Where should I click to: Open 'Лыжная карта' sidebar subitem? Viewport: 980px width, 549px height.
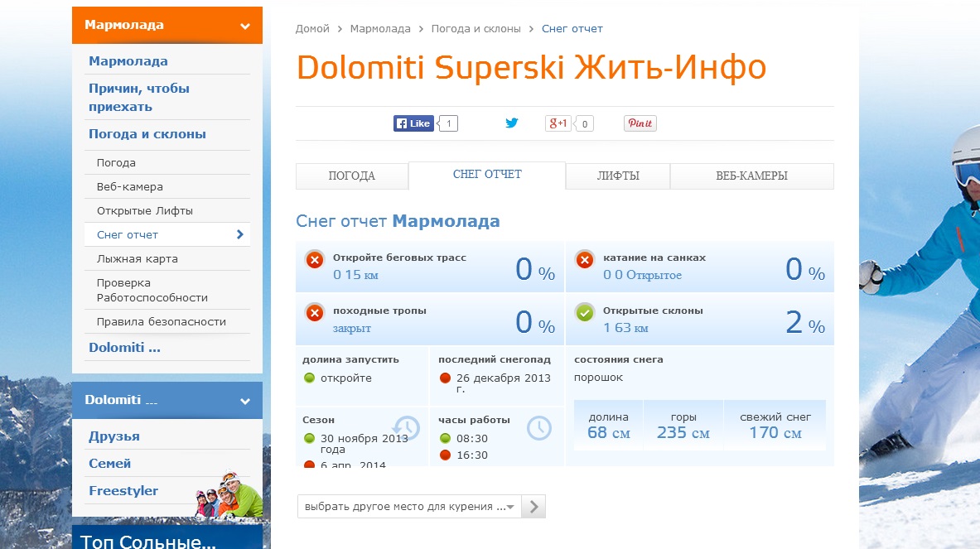(138, 258)
